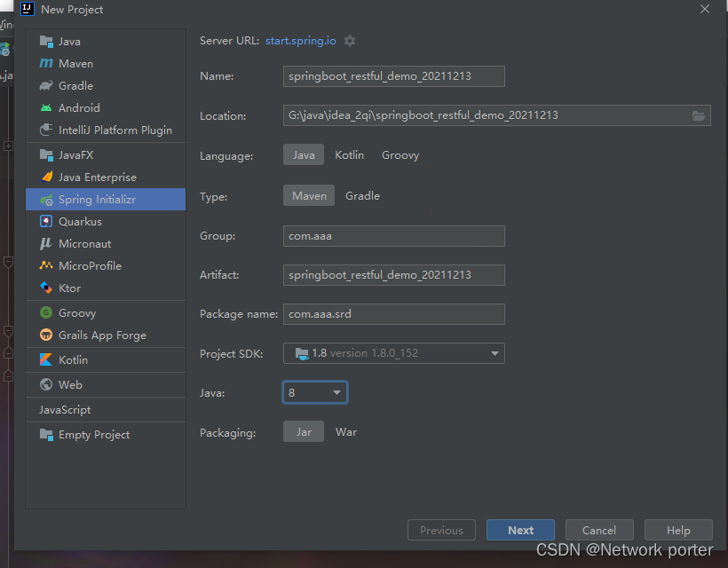Click the Android robot icon
Viewport: 728px width, 568px height.
[46, 107]
